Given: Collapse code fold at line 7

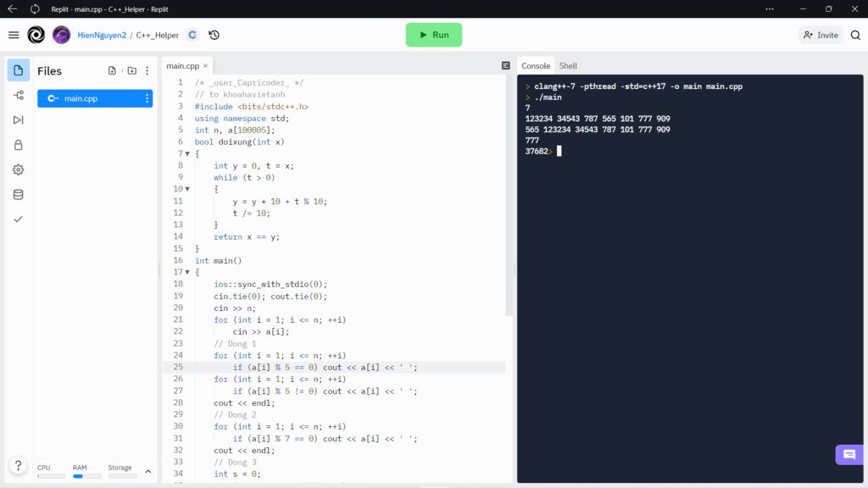Looking at the screenshot, I should coord(187,154).
